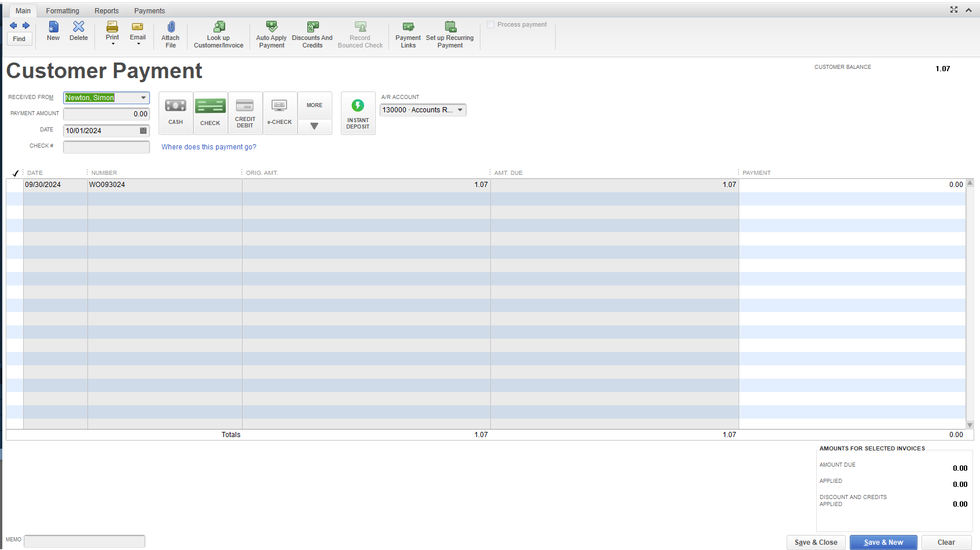Toggle the checkmark for invoice WO093024
Viewport: 980px width, 550px height.
pos(14,184)
